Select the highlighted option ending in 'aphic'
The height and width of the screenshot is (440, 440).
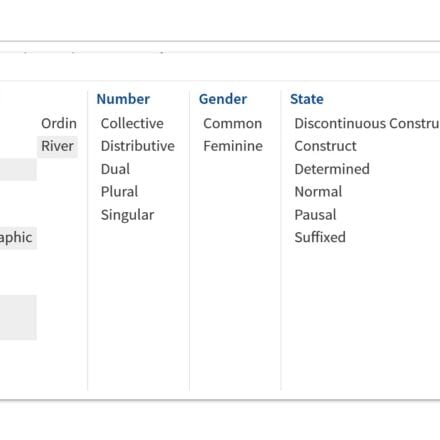[18, 238]
